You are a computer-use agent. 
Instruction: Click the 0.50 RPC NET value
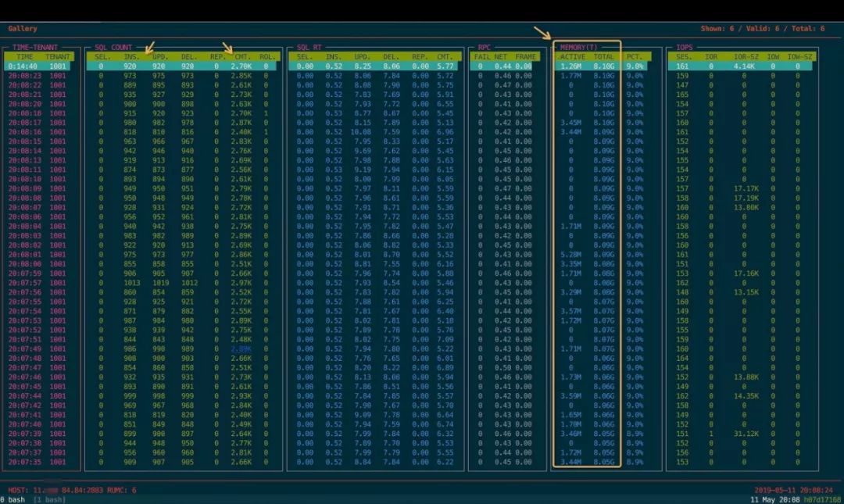coord(502,368)
